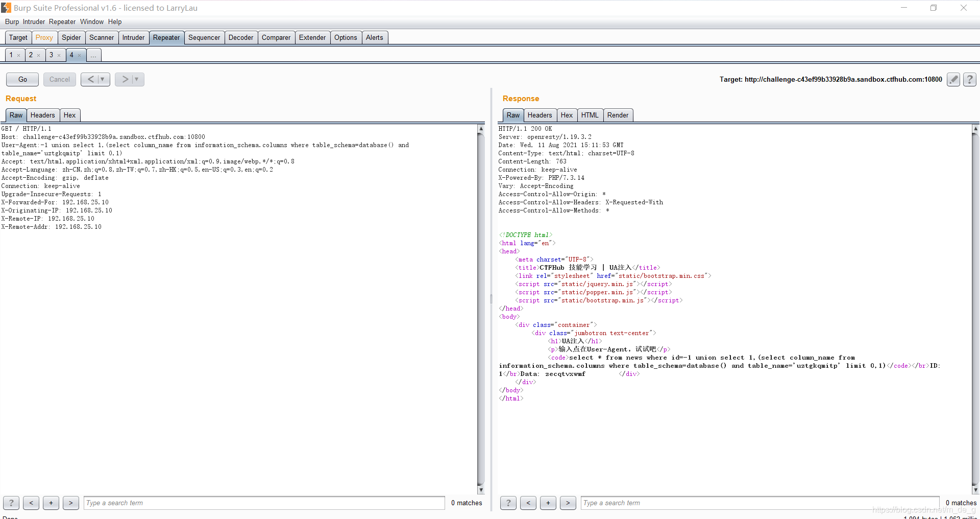
Task: Open the Intruder menu in menu bar
Action: tap(34, 21)
